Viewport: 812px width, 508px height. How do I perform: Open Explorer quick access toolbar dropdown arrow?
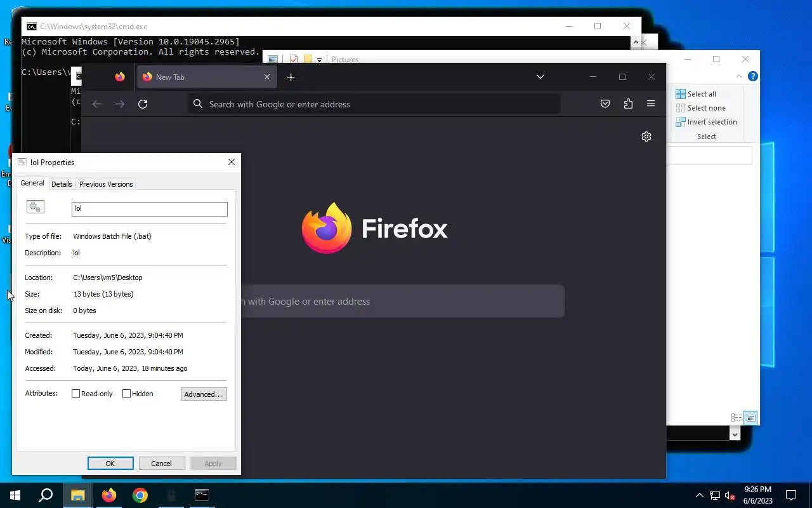(319, 60)
